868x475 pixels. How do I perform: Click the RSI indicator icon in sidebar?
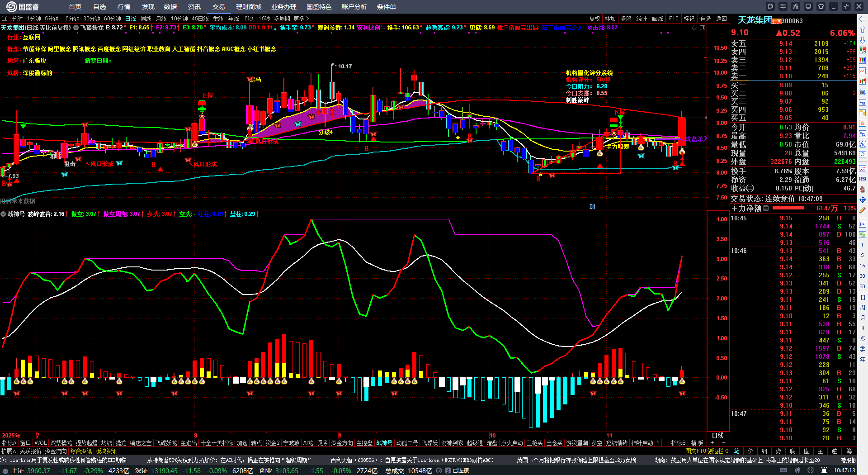click(x=863, y=179)
